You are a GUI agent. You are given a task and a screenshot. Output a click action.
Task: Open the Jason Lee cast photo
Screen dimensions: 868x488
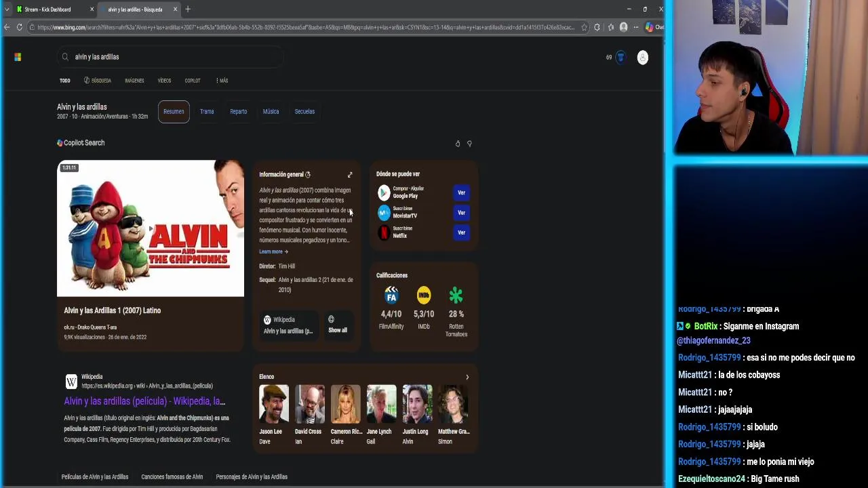(x=273, y=404)
